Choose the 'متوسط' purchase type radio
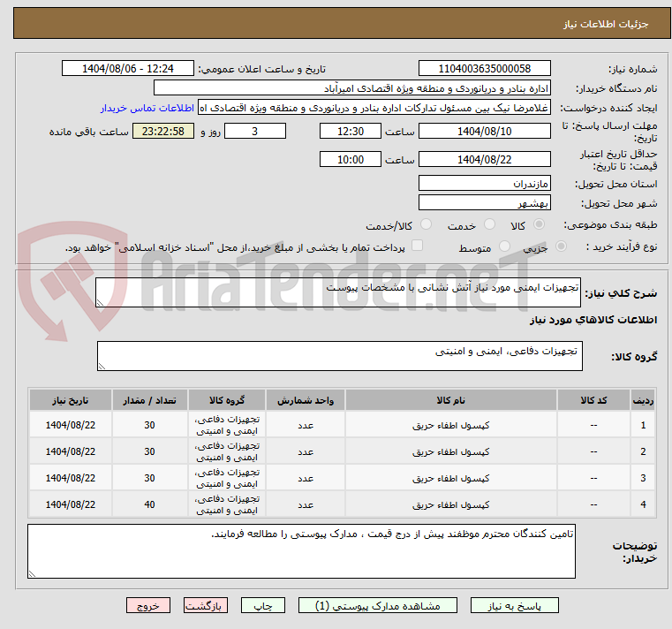 (505, 247)
